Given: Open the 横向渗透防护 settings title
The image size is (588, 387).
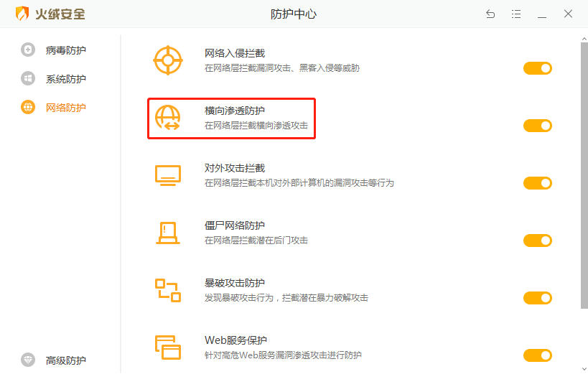Looking at the screenshot, I should point(234,111).
